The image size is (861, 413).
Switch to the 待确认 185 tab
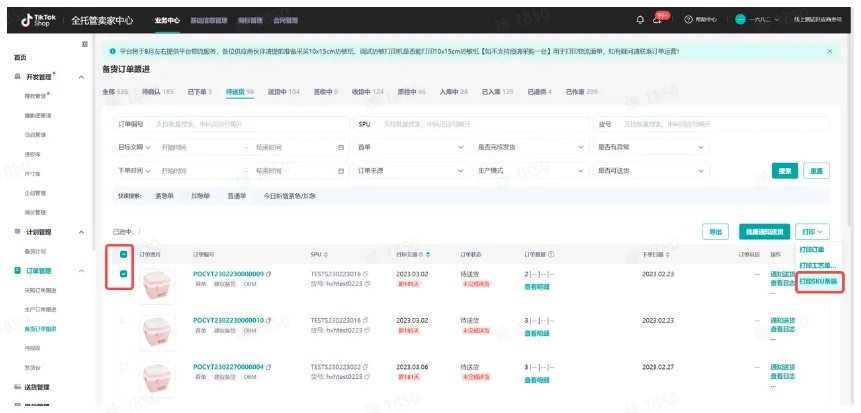pyautogui.click(x=158, y=92)
